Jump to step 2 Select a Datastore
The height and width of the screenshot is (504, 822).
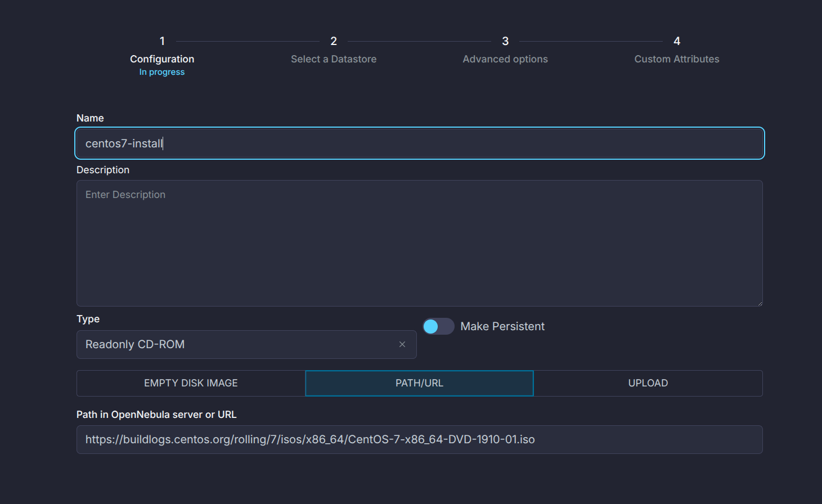click(x=334, y=51)
